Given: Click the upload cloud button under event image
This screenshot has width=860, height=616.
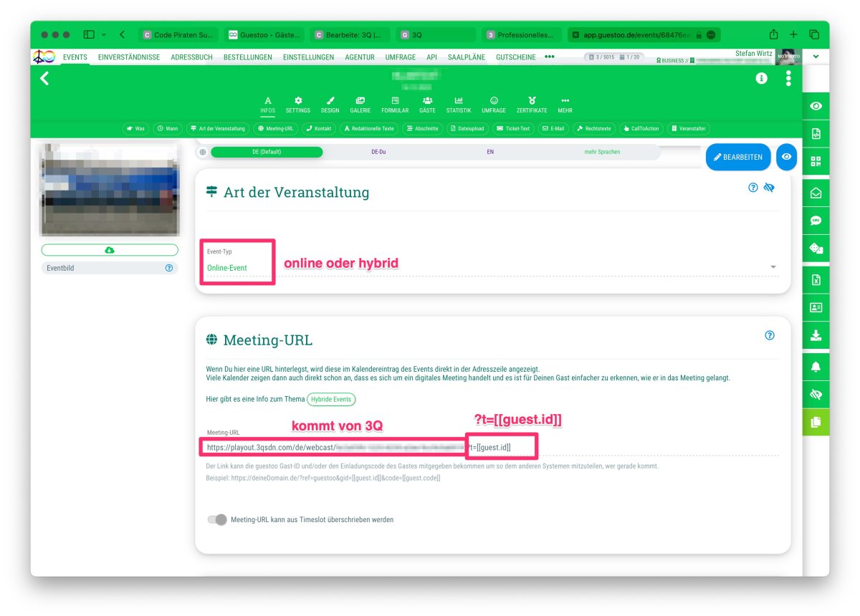Looking at the screenshot, I should 109,250.
